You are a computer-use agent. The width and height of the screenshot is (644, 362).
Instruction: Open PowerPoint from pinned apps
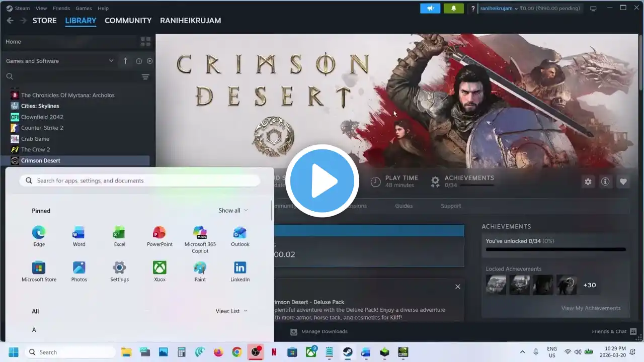pos(159,236)
